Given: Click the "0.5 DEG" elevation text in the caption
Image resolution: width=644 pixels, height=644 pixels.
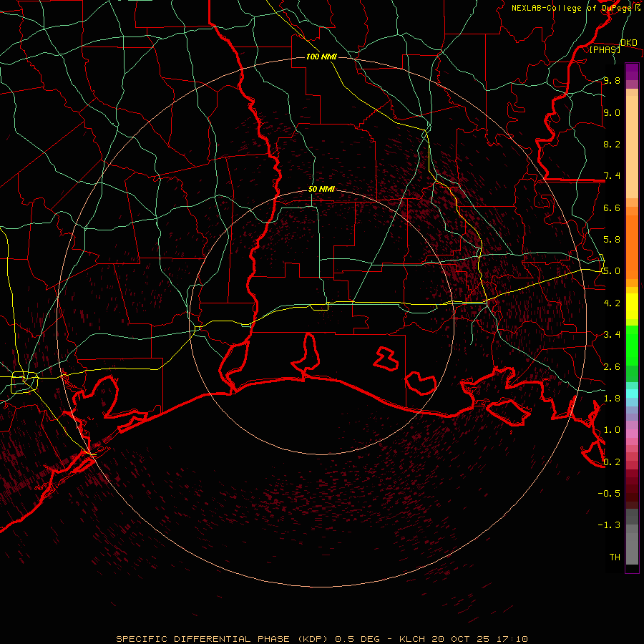Looking at the screenshot, I should [x=356, y=639].
